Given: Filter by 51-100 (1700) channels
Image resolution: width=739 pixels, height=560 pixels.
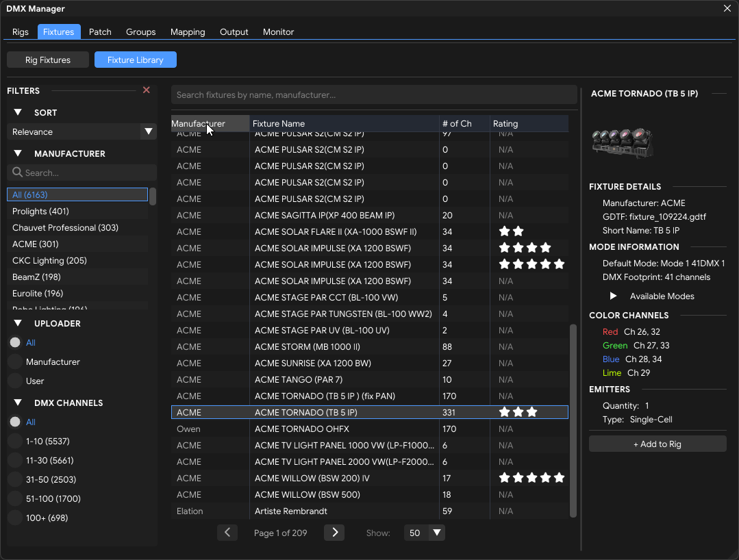Looking at the screenshot, I should [15, 499].
